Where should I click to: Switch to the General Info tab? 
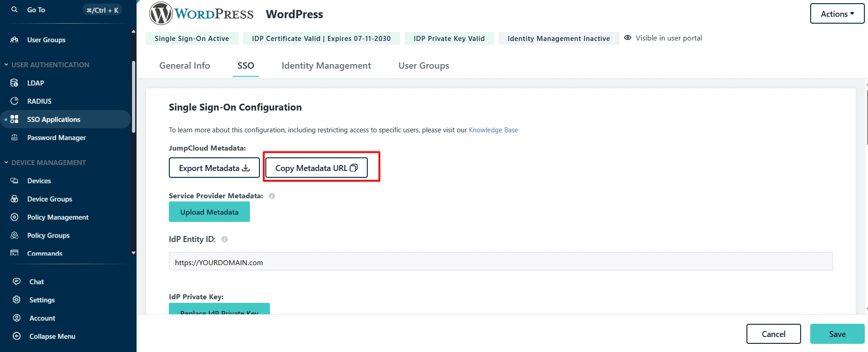click(184, 65)
